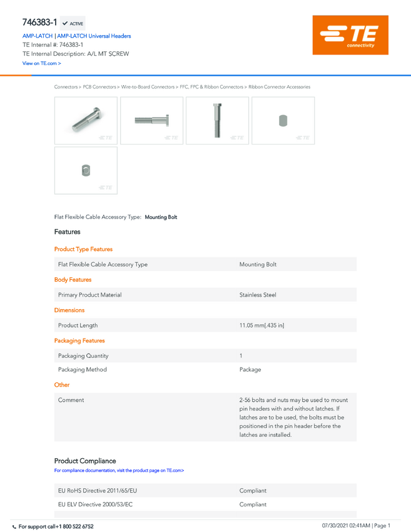Click Packaging Features heading
The image size is (411, 532).
coord(79,340)
